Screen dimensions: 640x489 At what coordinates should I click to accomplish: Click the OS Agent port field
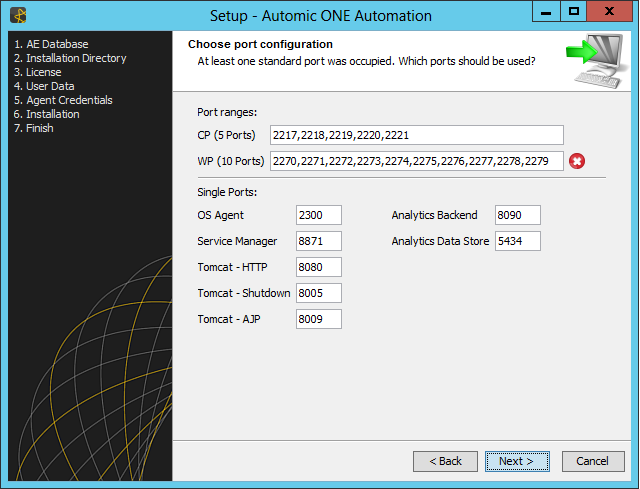(x=319, y=215)
